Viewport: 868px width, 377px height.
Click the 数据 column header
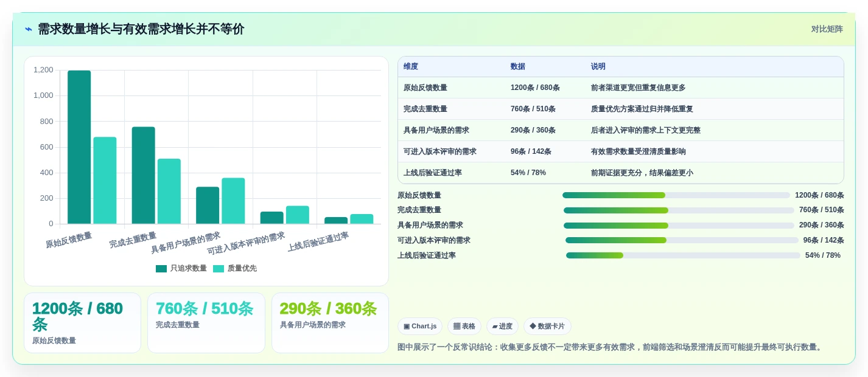tap(518, 67)
